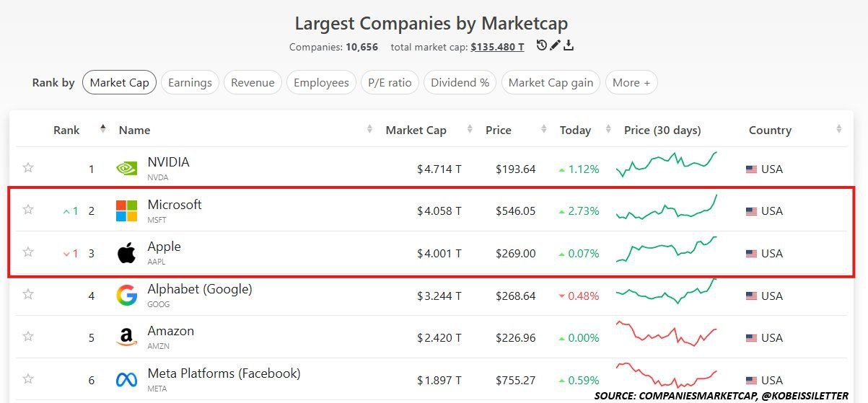Open the total market cap $135.480 T link
868x403 pixels.
[497, 48]
